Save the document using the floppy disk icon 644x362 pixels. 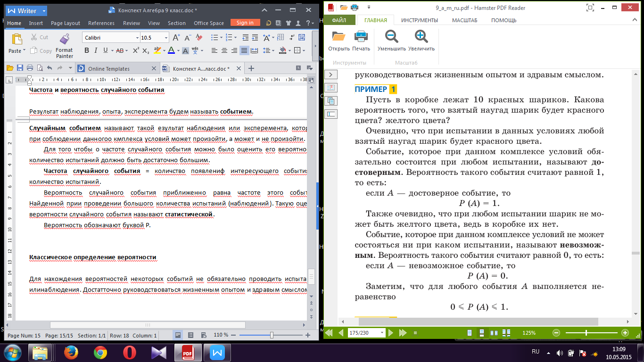[x=20, y=68]
